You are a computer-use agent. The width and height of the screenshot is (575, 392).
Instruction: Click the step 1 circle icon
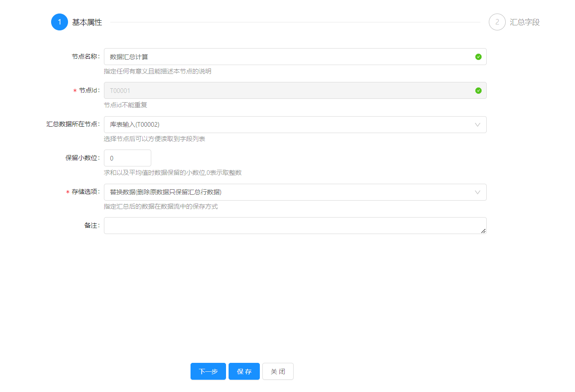60,22
